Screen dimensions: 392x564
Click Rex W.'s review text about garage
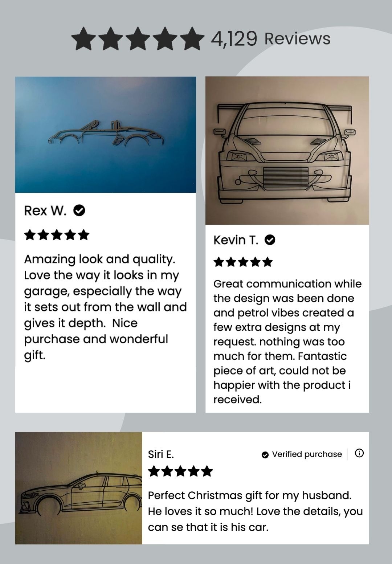point(105,307)
